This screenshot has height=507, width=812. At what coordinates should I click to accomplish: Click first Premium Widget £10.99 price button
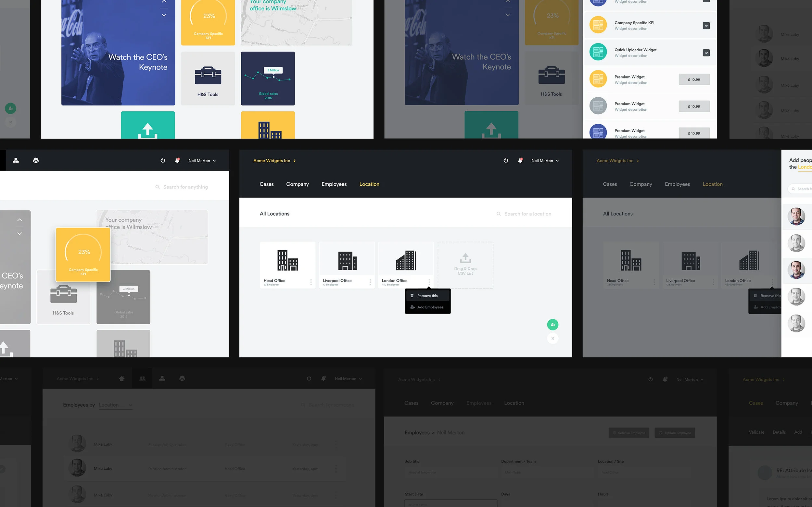694,80
